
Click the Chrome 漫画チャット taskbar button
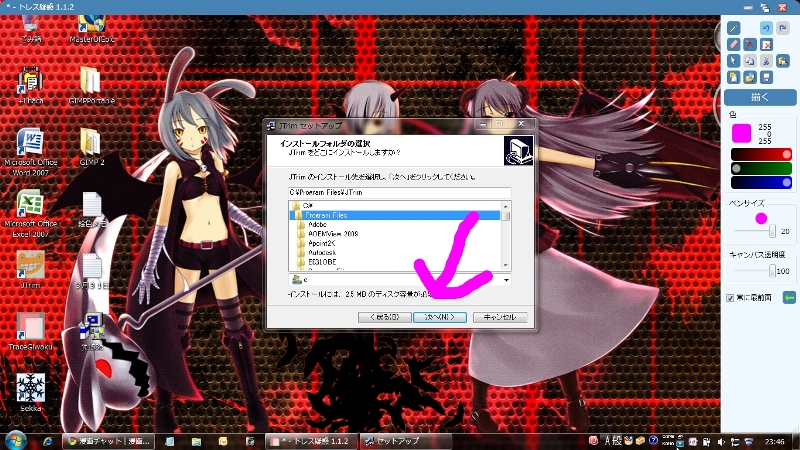point(109,441)
